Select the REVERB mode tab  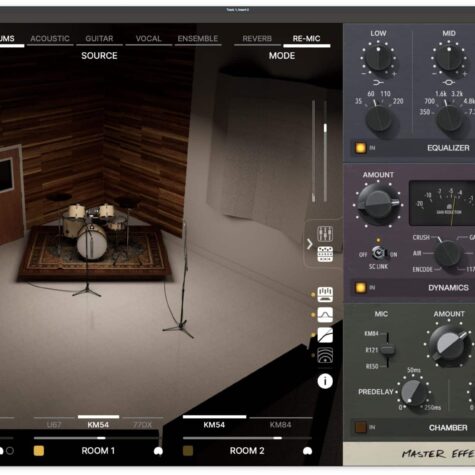click(257, 39)
